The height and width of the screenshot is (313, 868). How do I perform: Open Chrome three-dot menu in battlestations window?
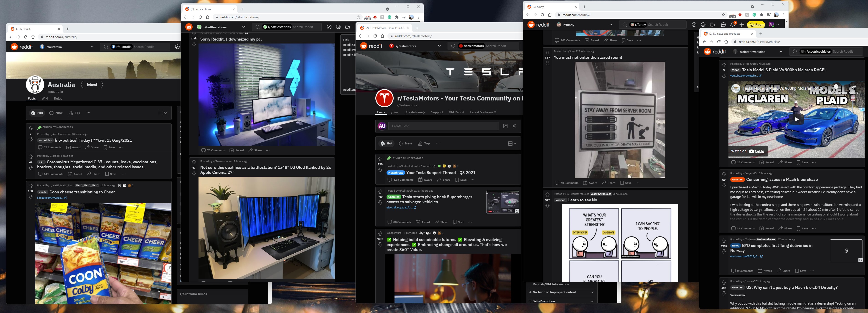coord(418,17)
